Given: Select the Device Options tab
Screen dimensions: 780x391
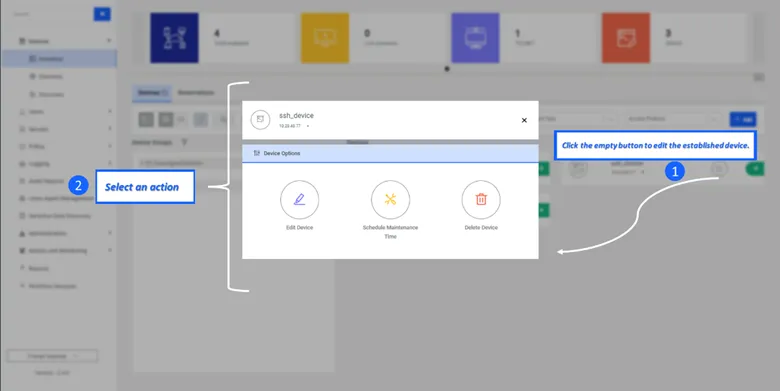Looking at the screenshot, I should pyautogui.click(x=390, y=153).
